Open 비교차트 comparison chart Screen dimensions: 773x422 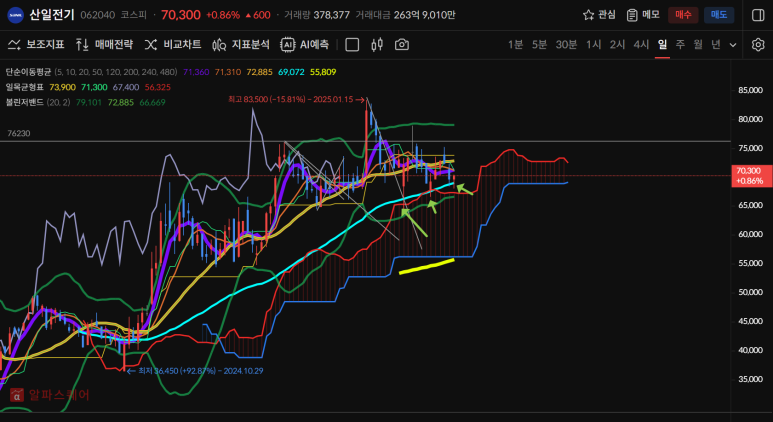coord(173,45)
